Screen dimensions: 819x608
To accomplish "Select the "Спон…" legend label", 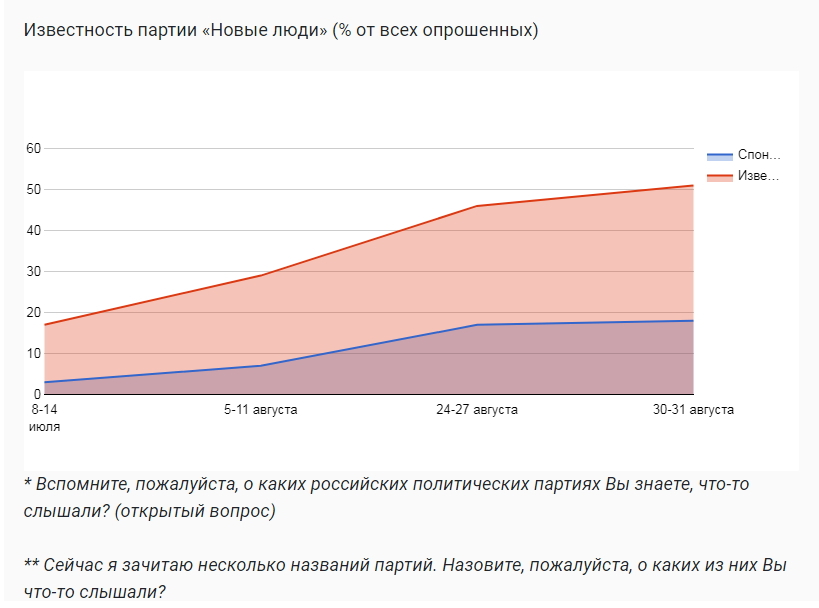I will click(x=758, y=156).
